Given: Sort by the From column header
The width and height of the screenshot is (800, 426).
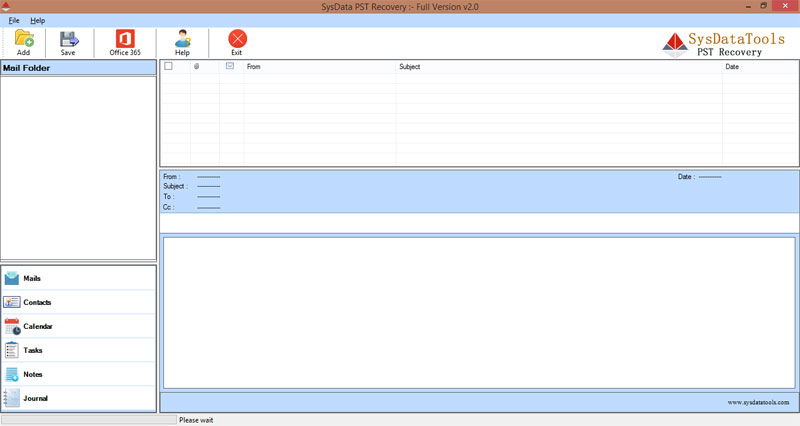Looking at the screenshot, I should click(x=320, y=66).
